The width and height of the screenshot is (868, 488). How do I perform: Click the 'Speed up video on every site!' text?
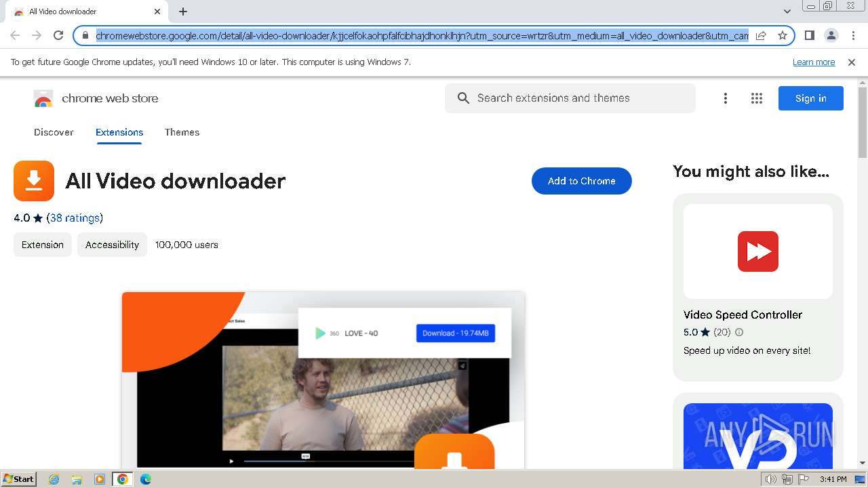[747, 350]
